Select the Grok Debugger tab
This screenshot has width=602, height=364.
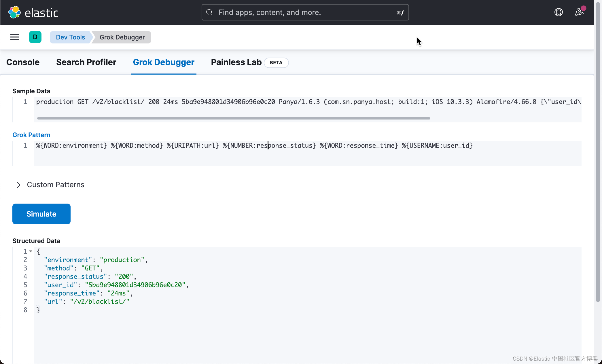[x=163, y=62]
